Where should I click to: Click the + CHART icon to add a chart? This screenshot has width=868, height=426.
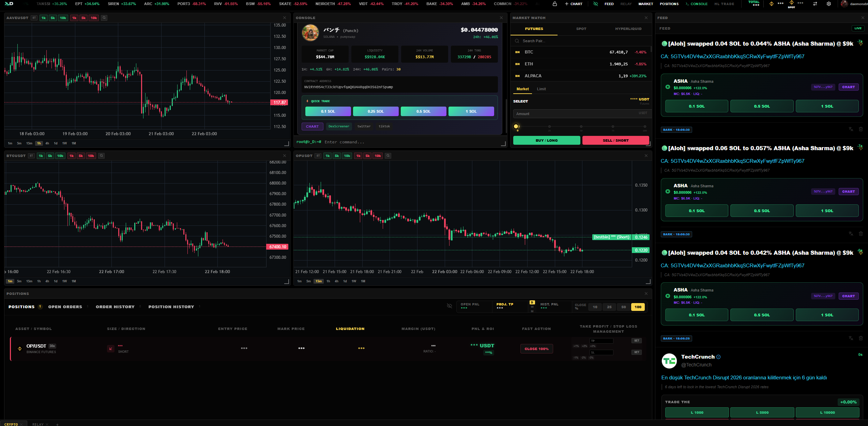pyautogui.click(x=574, y=4)
